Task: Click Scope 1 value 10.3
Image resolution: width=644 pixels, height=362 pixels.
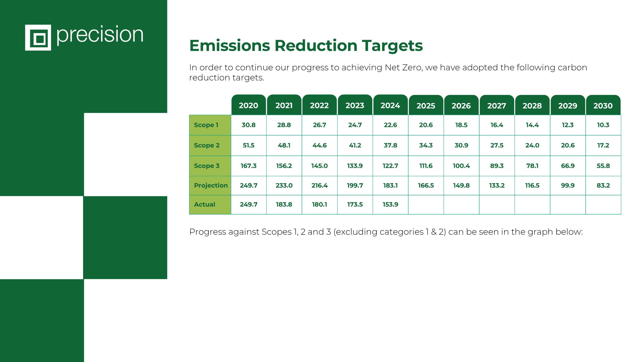Action: tap(603, 125)
